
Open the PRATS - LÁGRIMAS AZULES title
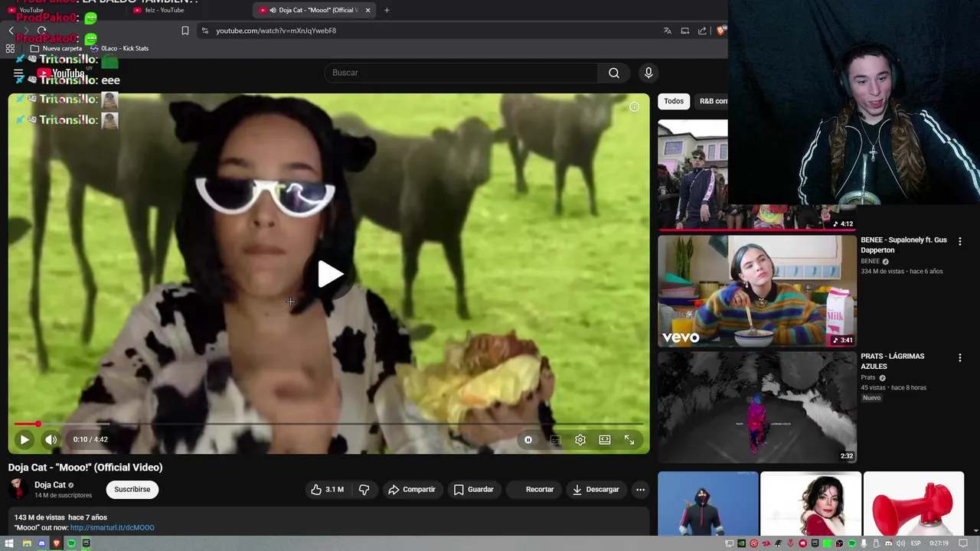click(x=893, y=361)
